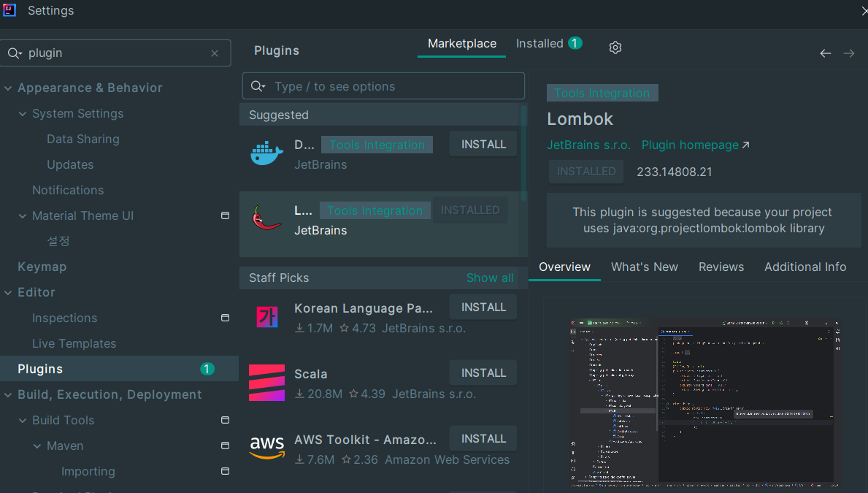
Task: Click the Scala plugin icon
Action: 266,382
